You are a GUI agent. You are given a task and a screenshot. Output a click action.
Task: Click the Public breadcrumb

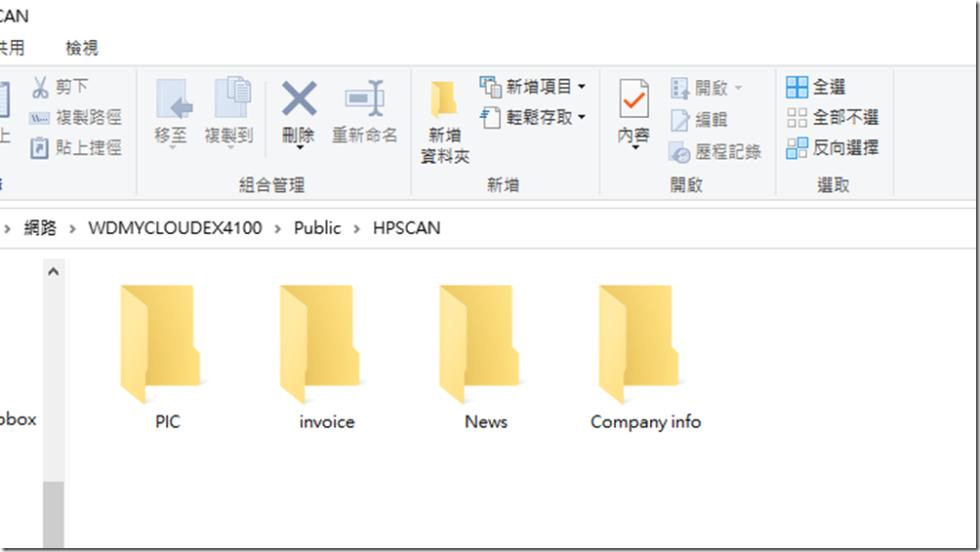[x=317, y=228]
